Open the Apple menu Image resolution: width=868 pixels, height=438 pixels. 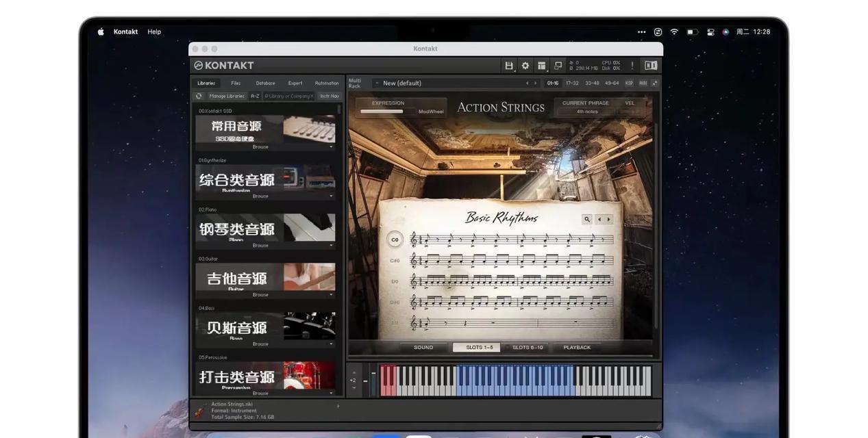point(101,31)
